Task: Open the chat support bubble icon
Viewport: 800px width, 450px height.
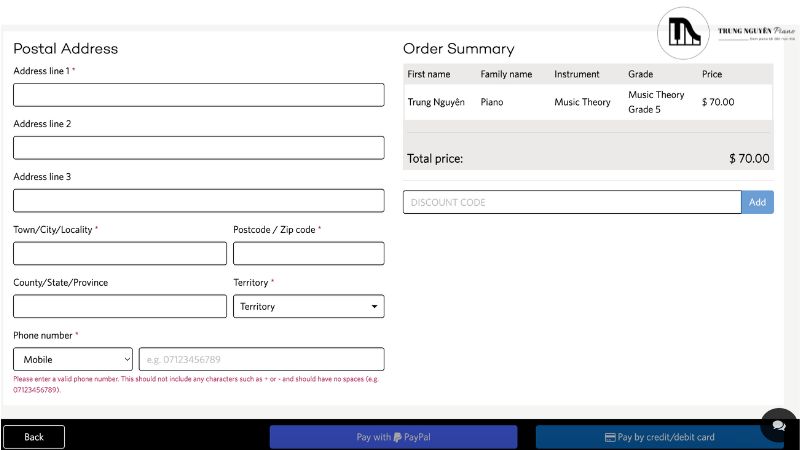Action: pyautogui.click(x=778, y=425)
